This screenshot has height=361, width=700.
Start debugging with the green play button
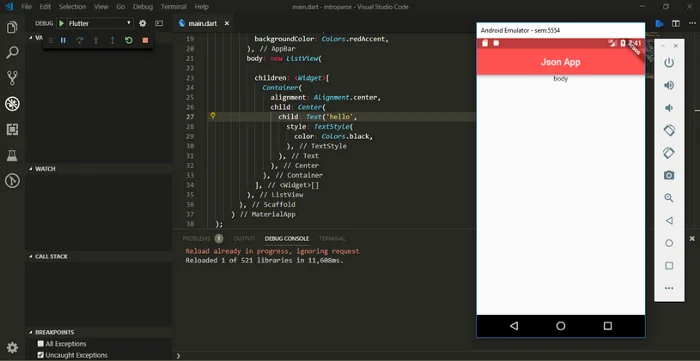pos(62,23)
